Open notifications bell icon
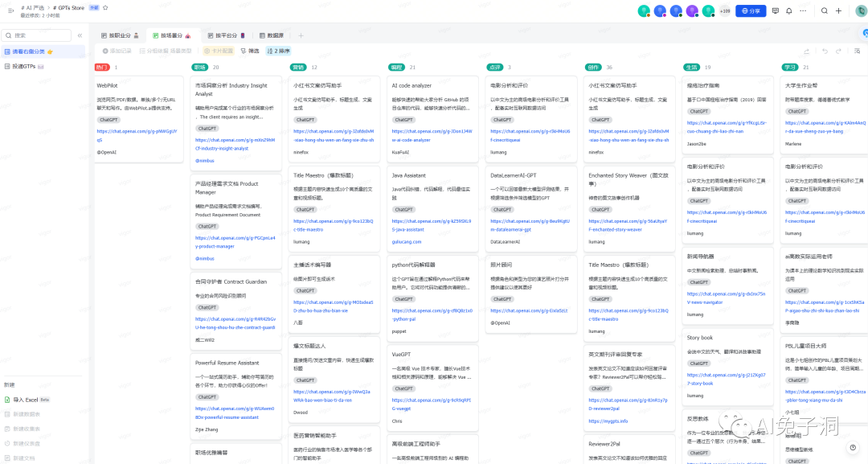The width and height of the screenshot is (868, 464). [x=789, y=10]
